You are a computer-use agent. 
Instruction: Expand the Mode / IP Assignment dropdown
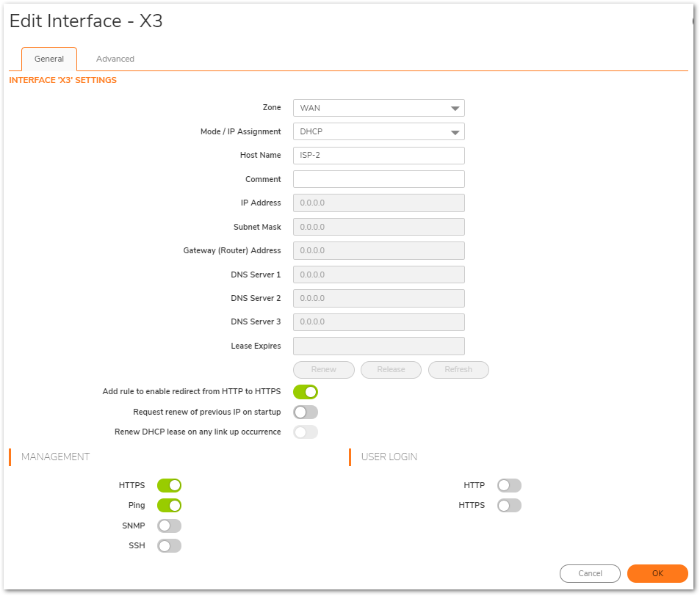378,131
